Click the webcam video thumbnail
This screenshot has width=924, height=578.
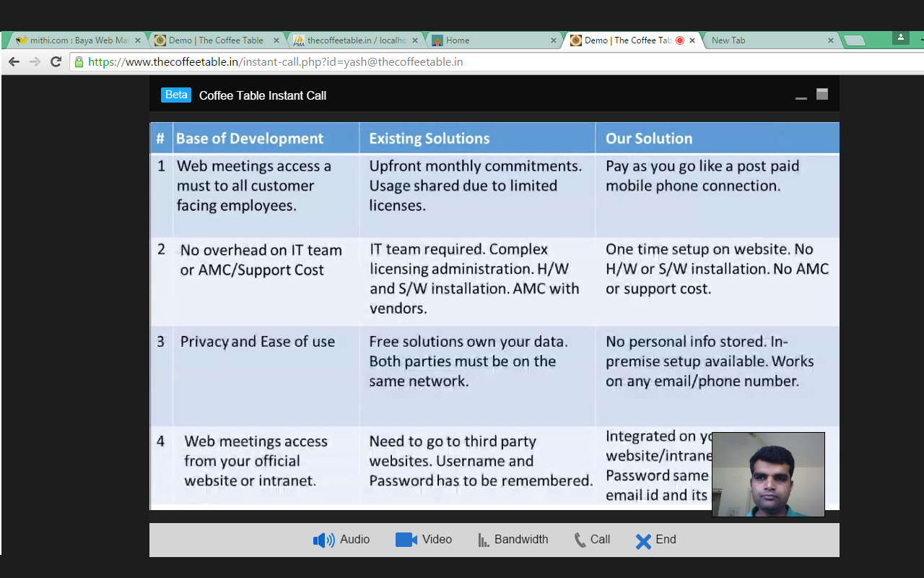[x=768, y=475]
